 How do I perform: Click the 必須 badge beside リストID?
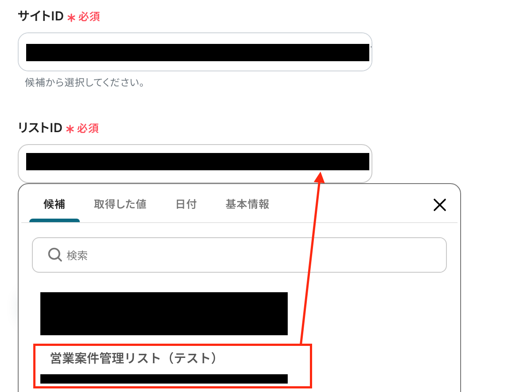88,129
